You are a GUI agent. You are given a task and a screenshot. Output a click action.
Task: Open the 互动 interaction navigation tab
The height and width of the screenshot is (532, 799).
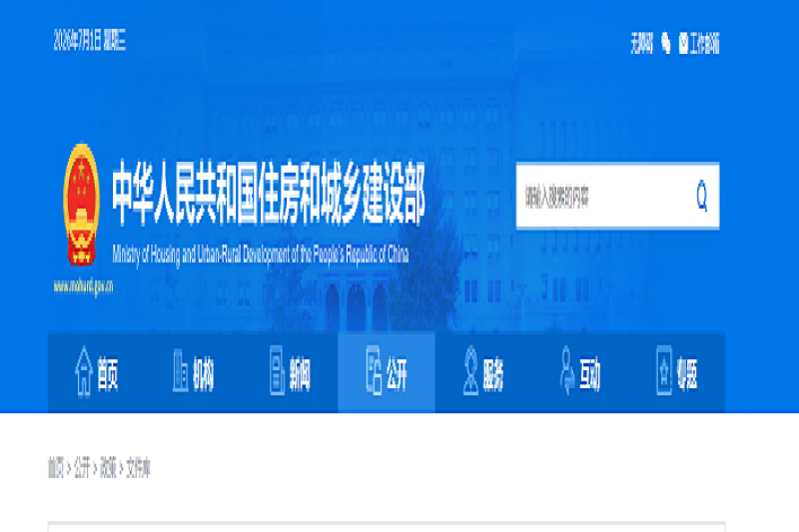580,372
